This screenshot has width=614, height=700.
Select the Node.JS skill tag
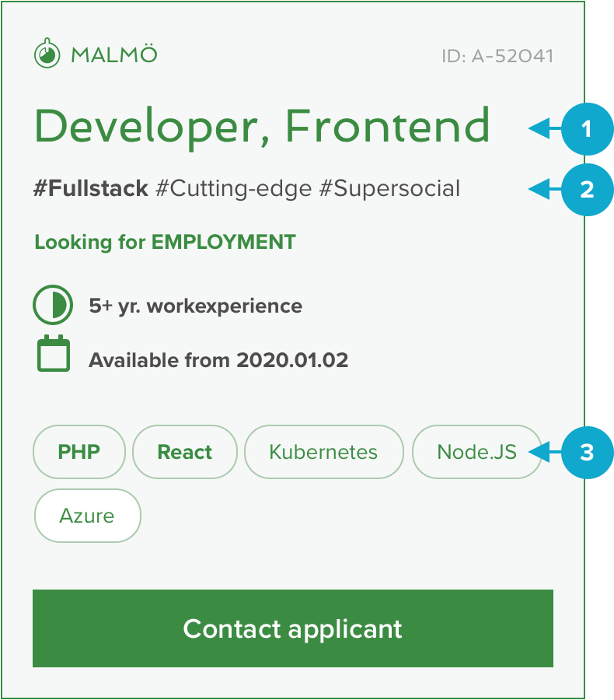477,452
